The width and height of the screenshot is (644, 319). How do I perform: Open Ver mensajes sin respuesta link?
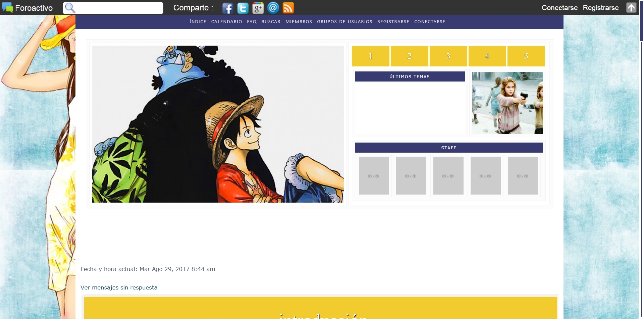[119, 287]
